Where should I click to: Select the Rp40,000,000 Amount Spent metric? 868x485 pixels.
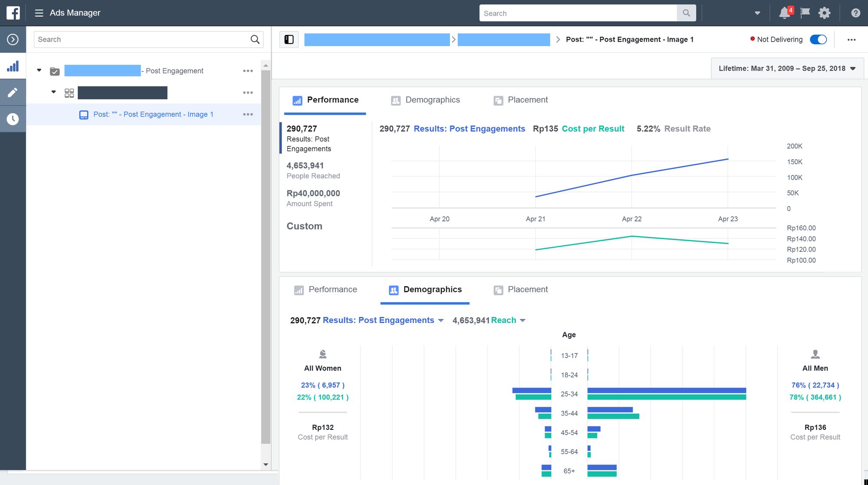[x=313, y=198]
